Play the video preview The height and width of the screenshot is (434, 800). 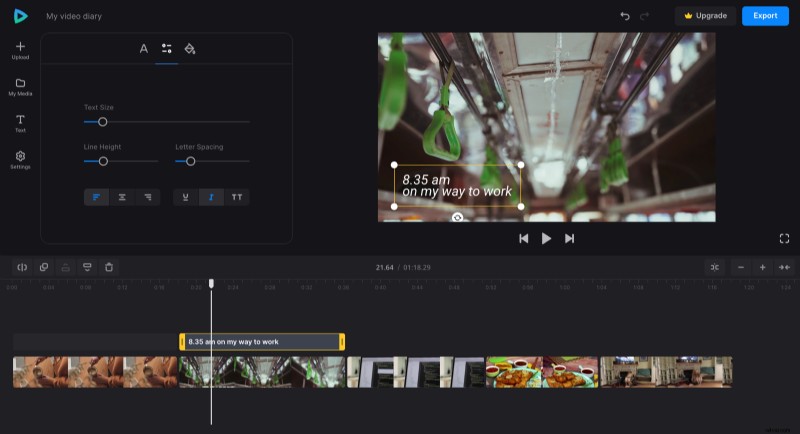546,238
